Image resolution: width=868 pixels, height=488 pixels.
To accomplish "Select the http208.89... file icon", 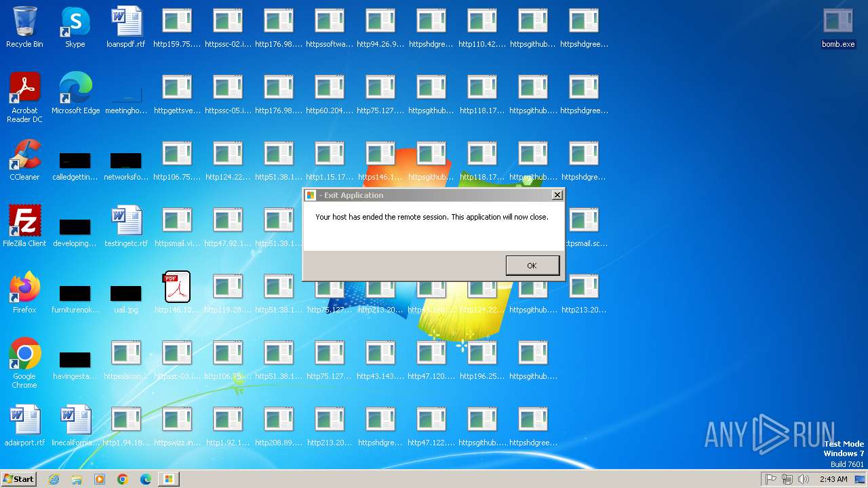I will (279, 426).
